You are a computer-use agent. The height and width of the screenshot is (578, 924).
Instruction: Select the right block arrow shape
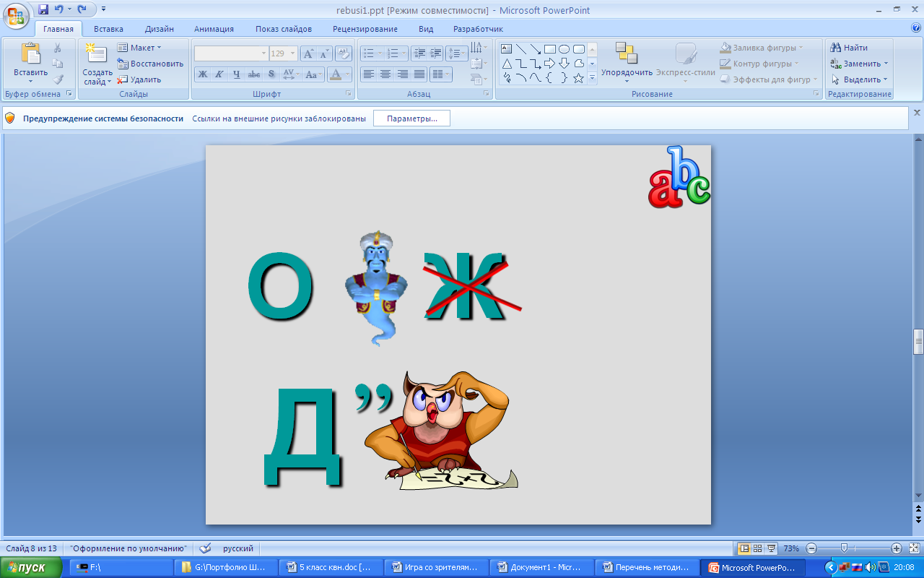coord(549,64)
